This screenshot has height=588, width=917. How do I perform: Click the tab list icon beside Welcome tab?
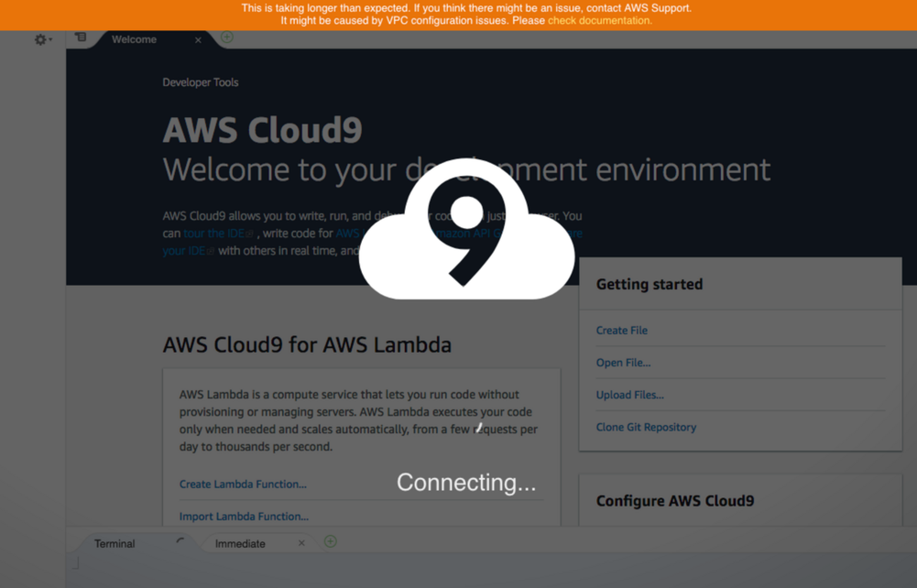tap(81, 37)
